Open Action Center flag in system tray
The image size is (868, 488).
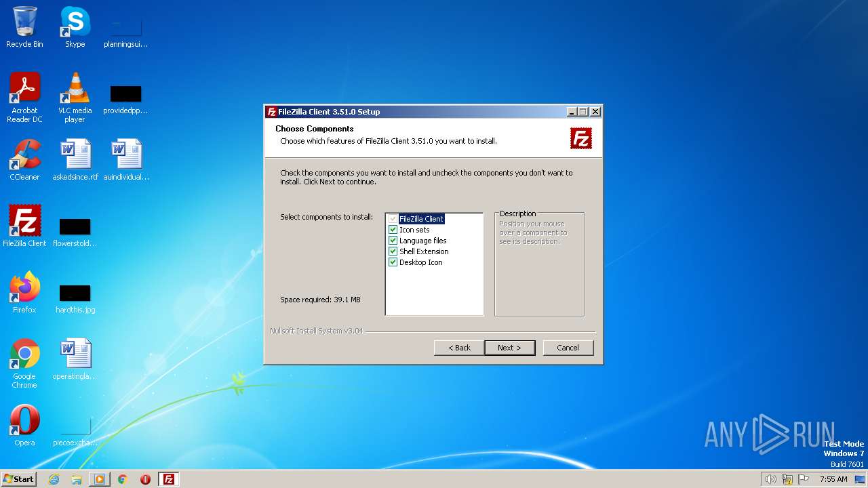point(804,479)
